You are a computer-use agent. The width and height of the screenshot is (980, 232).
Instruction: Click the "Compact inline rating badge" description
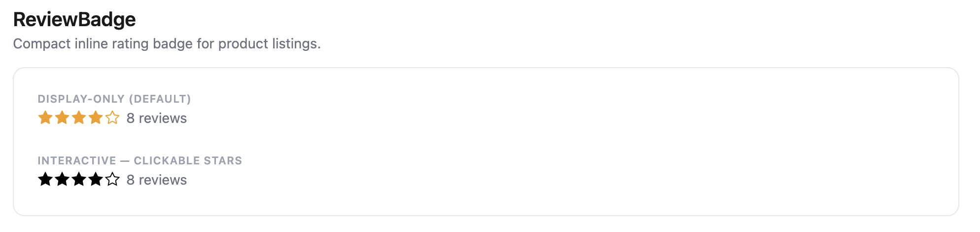click(x=167, y=44)
